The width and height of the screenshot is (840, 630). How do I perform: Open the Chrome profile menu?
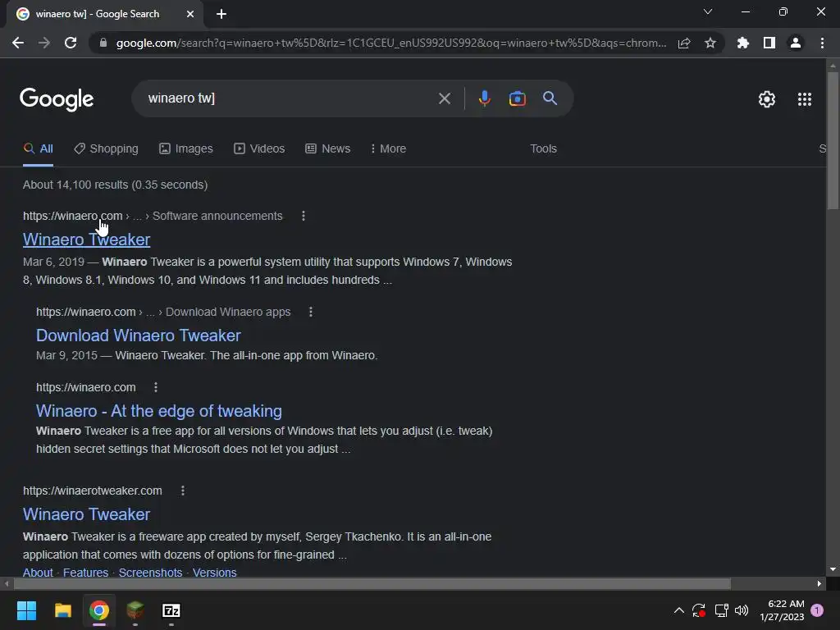coord(796,43)
